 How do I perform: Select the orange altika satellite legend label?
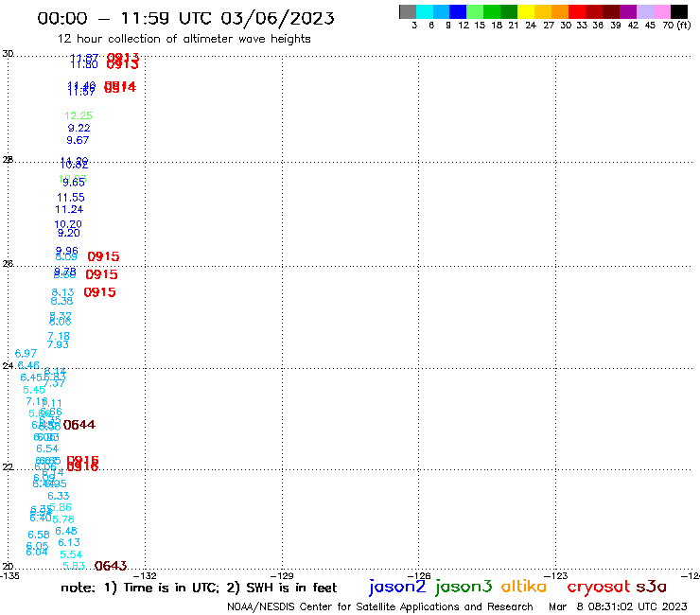click(x=524, y=587)
